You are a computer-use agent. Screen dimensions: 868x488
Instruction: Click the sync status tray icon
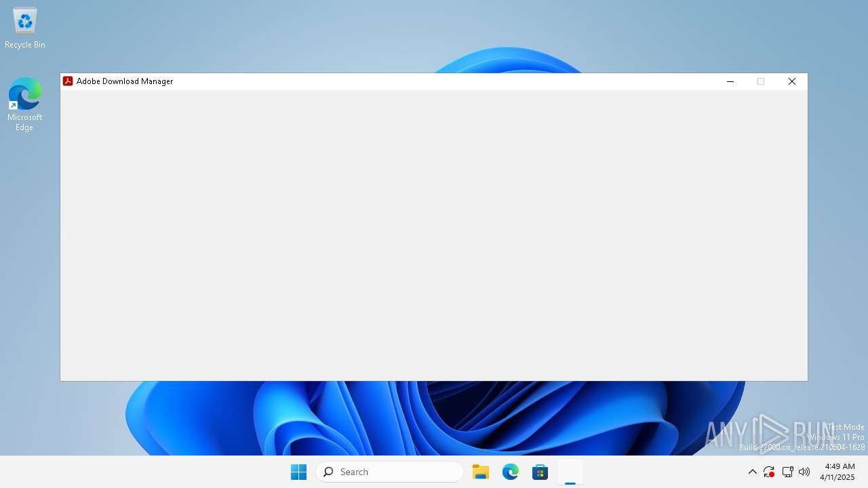[769, 472]
